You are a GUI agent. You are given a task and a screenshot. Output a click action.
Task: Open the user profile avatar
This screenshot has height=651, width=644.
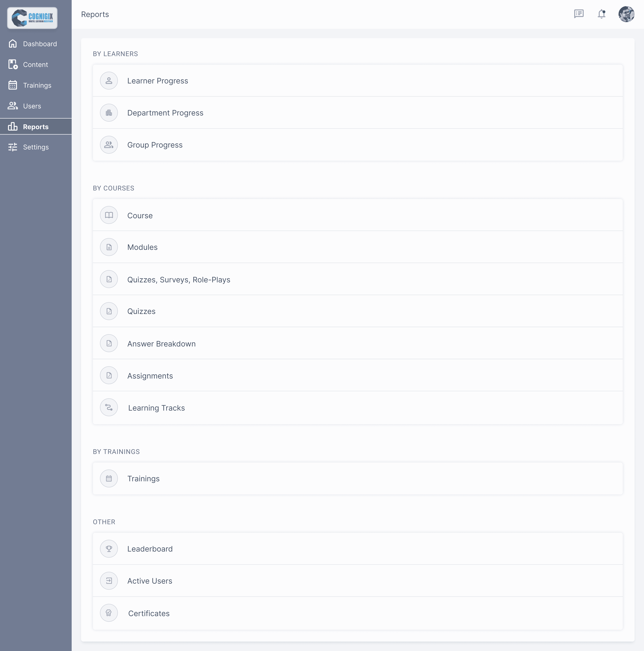[626, 14]
